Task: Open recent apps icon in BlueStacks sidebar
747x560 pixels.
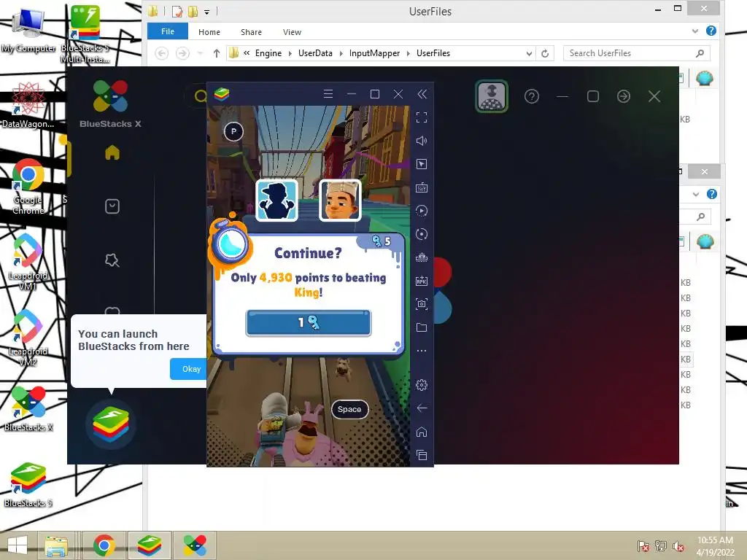Action: coord(422,455)
